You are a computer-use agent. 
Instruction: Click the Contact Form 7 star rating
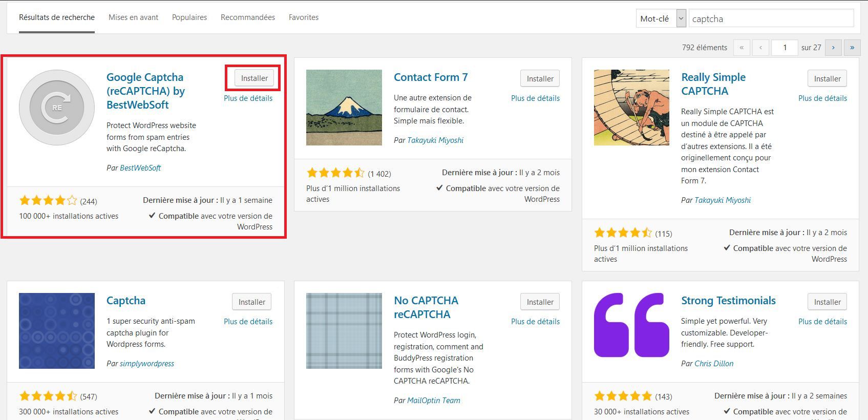point(335,173)
